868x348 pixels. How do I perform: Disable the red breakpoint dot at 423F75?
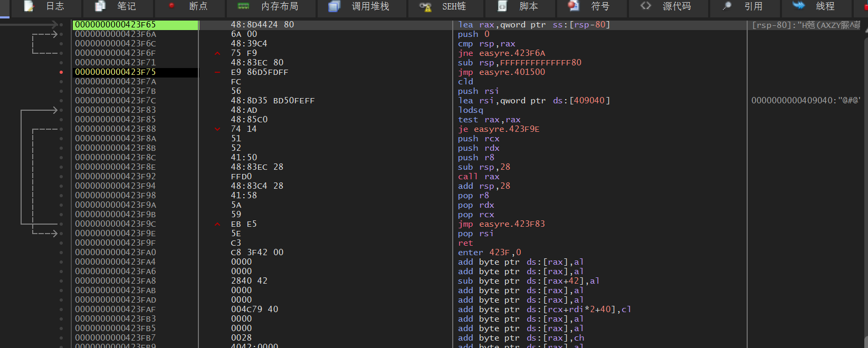pyautogui.click(x=61, y=72)
